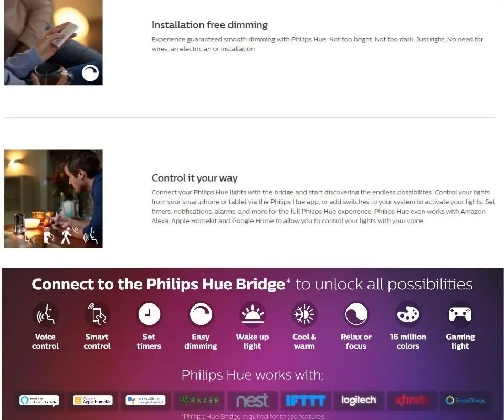Open the Control it your way photo

pos(54,198)
